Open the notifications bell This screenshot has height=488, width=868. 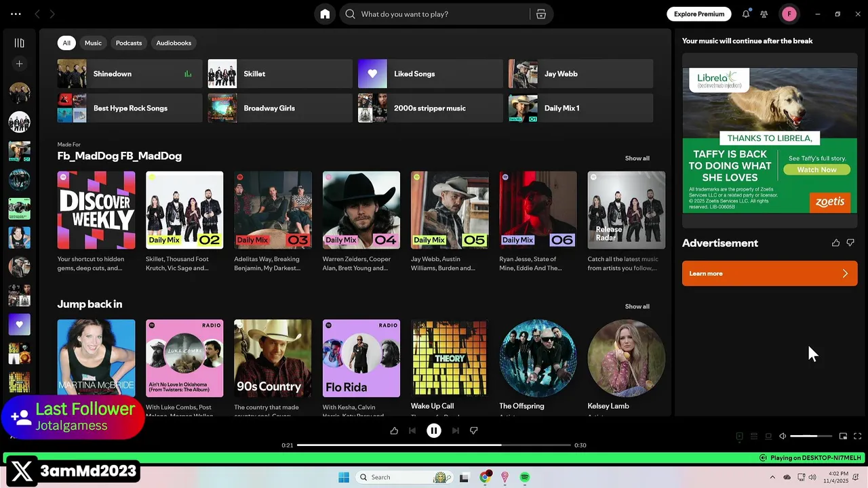(x=746, y=14)
